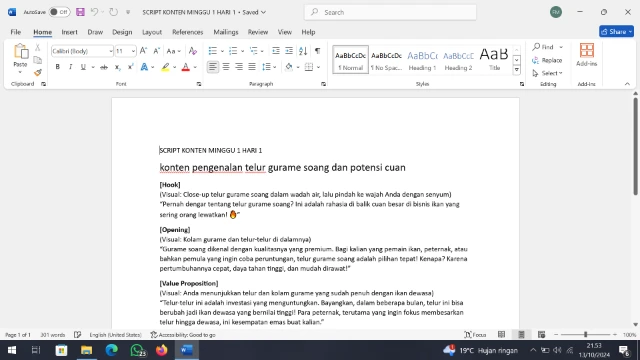Switch to the Review tab
The image size is (640, 360).
pos(258,32)
